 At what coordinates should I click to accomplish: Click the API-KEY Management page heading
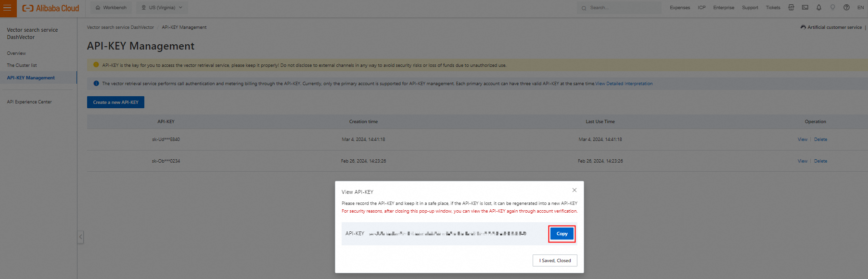[x=140, y=46]
